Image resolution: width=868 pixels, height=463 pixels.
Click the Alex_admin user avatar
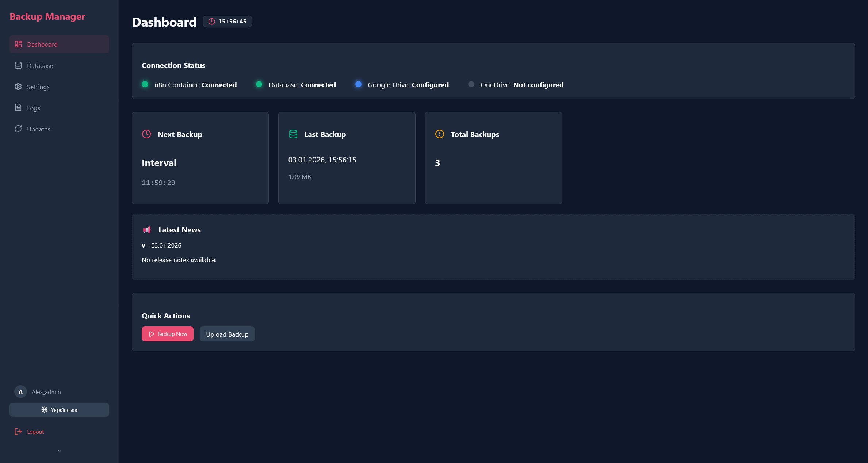(20, 392)
